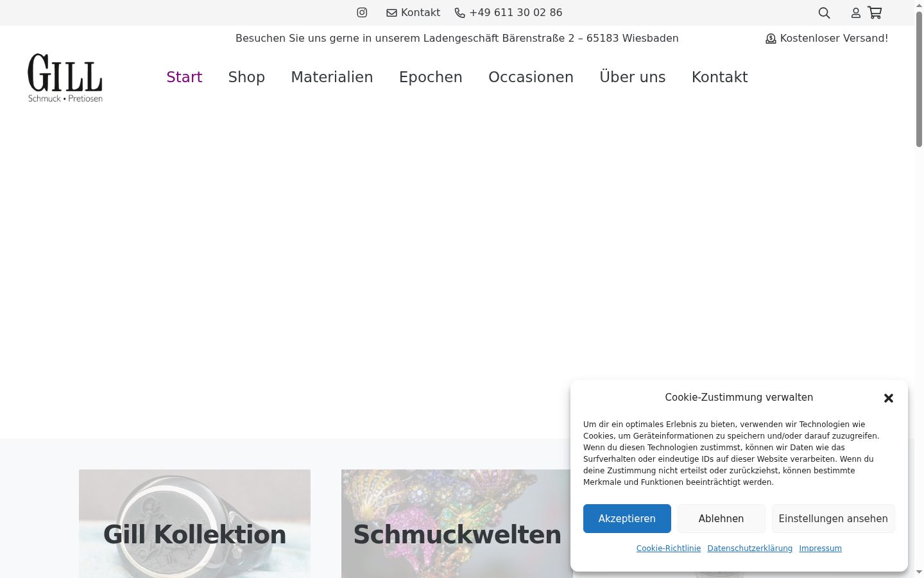Close the cookie consent dialog
Viewport: 924px width, 578px height.
coord(889,398)
